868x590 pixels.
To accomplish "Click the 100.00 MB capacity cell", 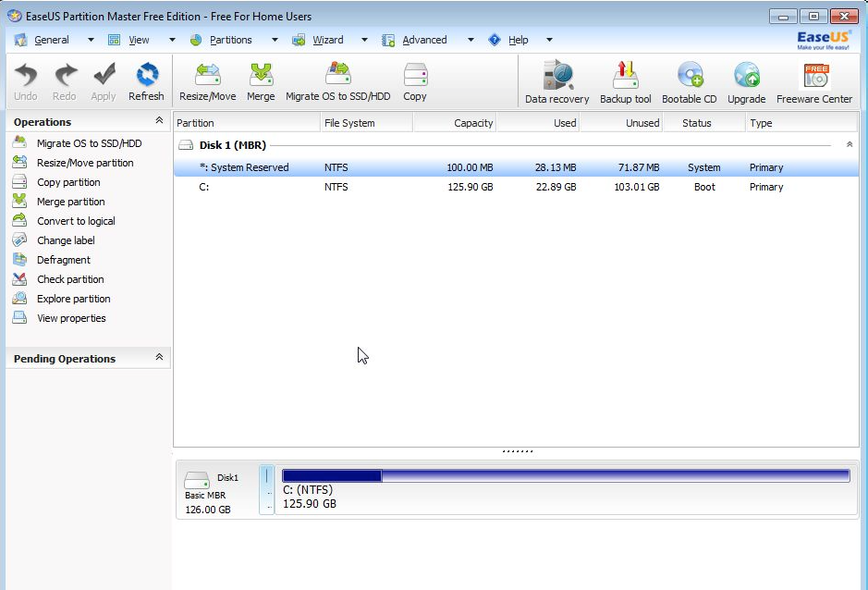I will click(470, 167).
